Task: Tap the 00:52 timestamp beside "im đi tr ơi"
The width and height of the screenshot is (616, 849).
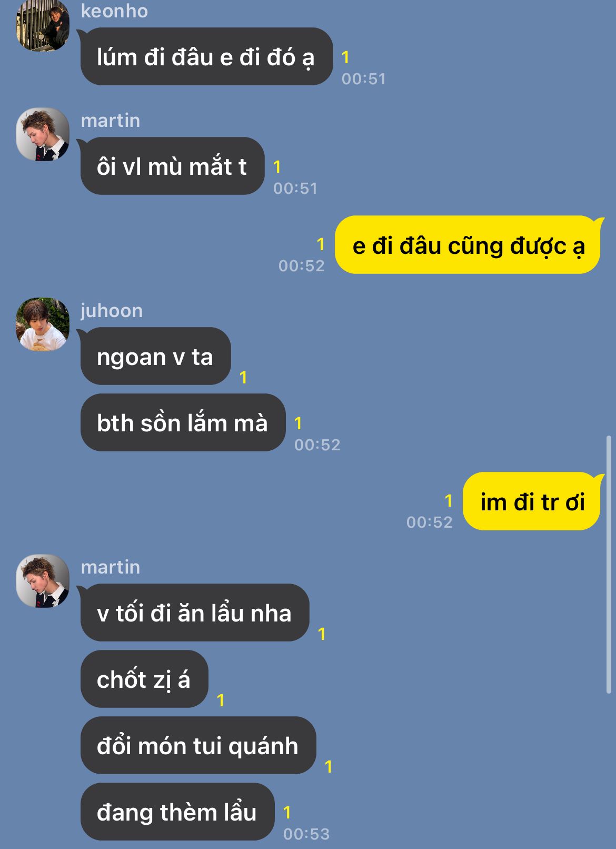Action: point(430,522)
